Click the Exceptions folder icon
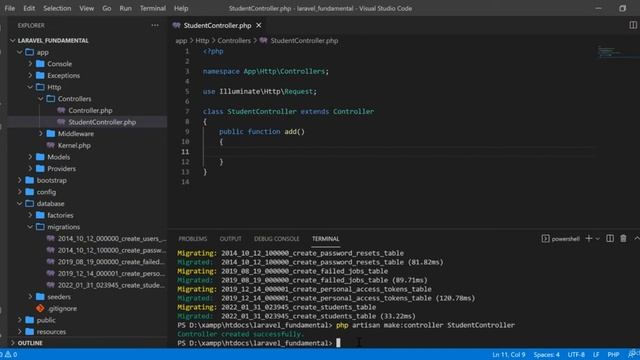640x360 pixels. coord(40,76)
